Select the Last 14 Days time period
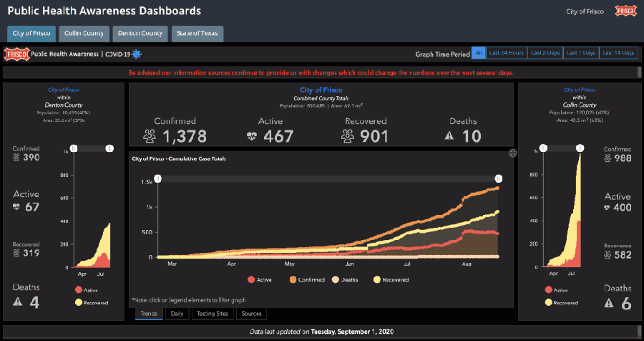Screen dimensions: 644x341 [x=618, y=53]
